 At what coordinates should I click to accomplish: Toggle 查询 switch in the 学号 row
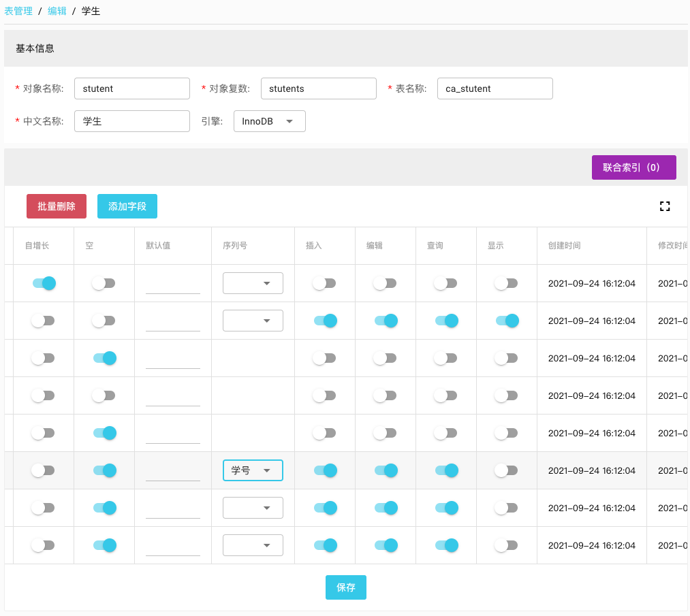coord(446,470)
